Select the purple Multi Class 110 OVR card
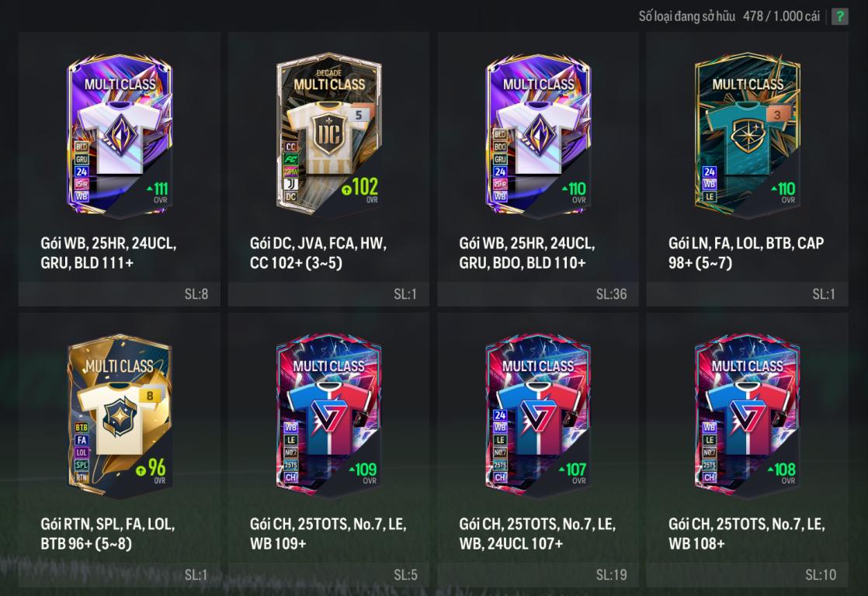This screenshot has width=868, height=596. coord(538,134)
